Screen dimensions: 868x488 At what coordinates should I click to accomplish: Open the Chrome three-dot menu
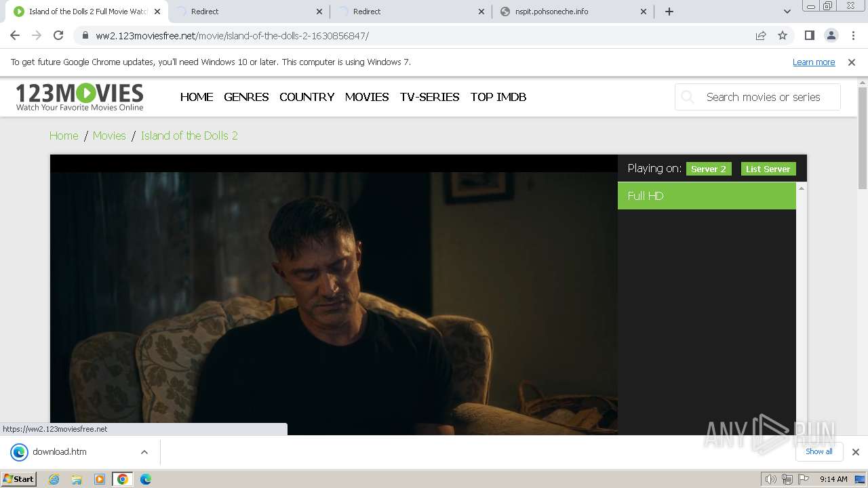[x=852, y=35]
